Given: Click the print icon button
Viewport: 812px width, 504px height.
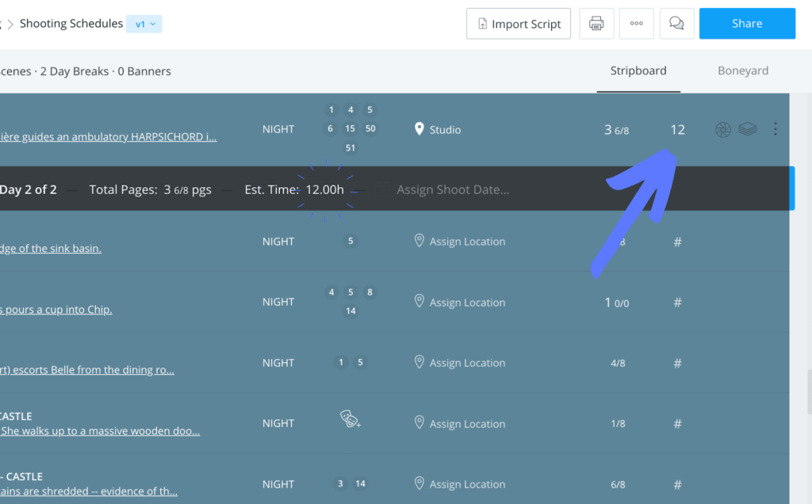Looking at the screenshot, I should point(596,24).
